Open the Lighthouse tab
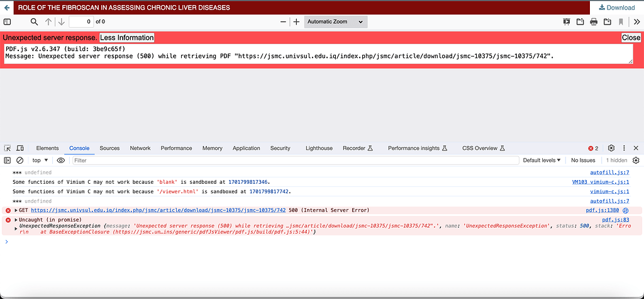 [x=319, y=148]
